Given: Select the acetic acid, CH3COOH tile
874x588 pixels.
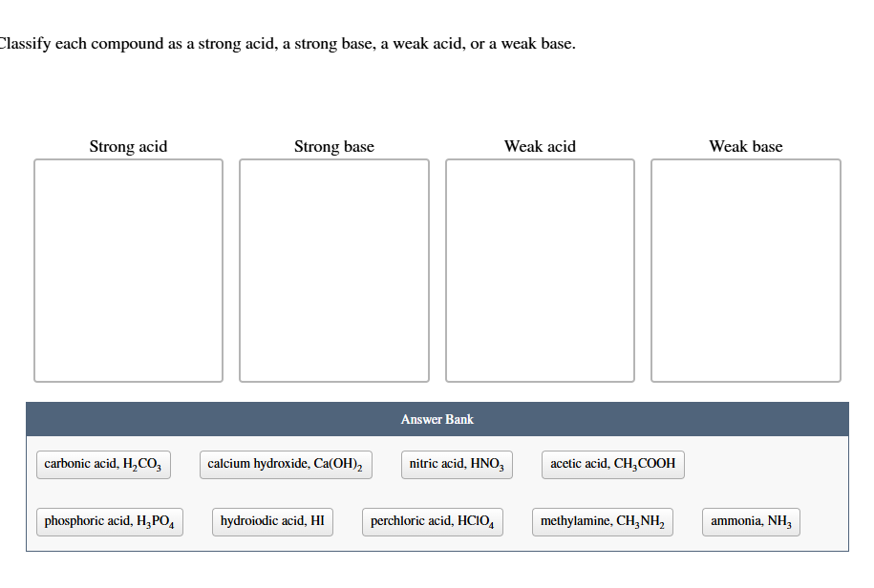Looking at the screenshot, I should (x=612, y=464).
